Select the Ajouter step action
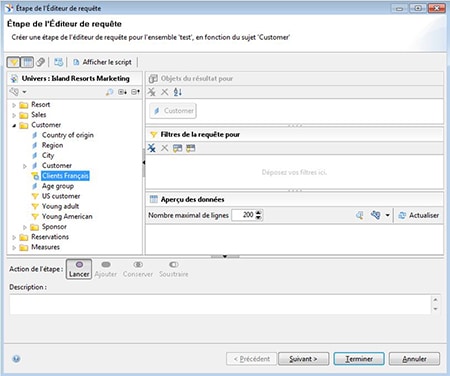 coord(106,269)
